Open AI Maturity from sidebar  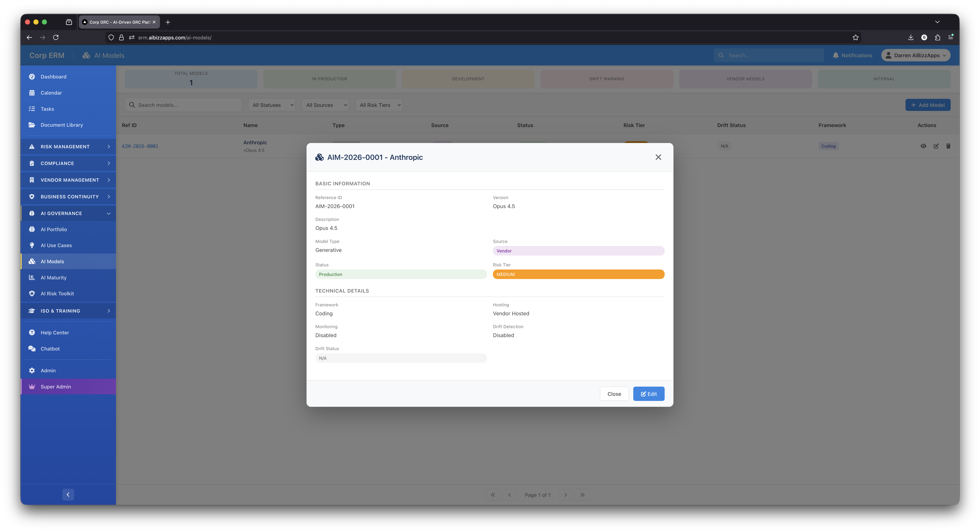(x=53, y=278)
